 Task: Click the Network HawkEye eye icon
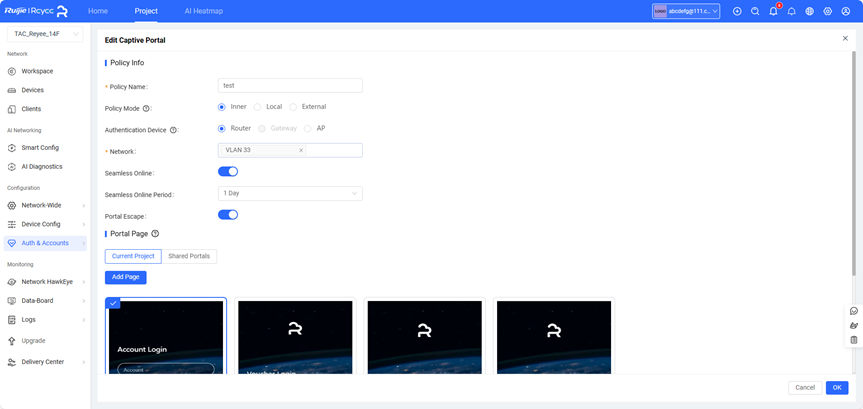coord(12,282)
